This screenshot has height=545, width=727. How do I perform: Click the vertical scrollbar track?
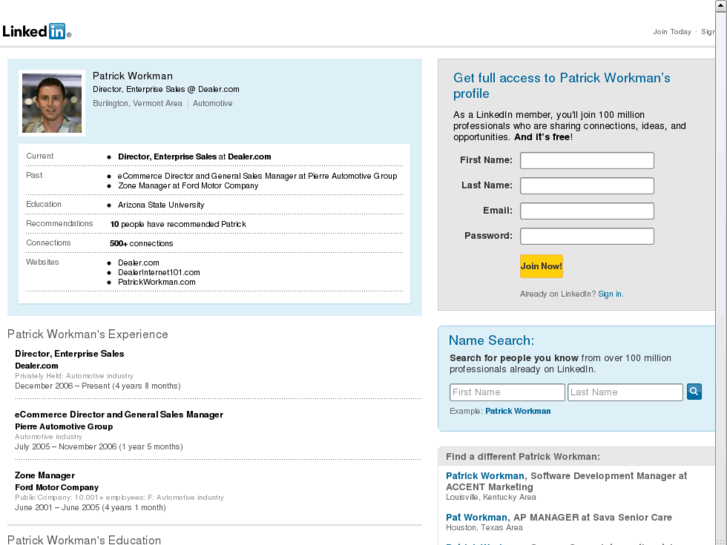pos(721,278)
